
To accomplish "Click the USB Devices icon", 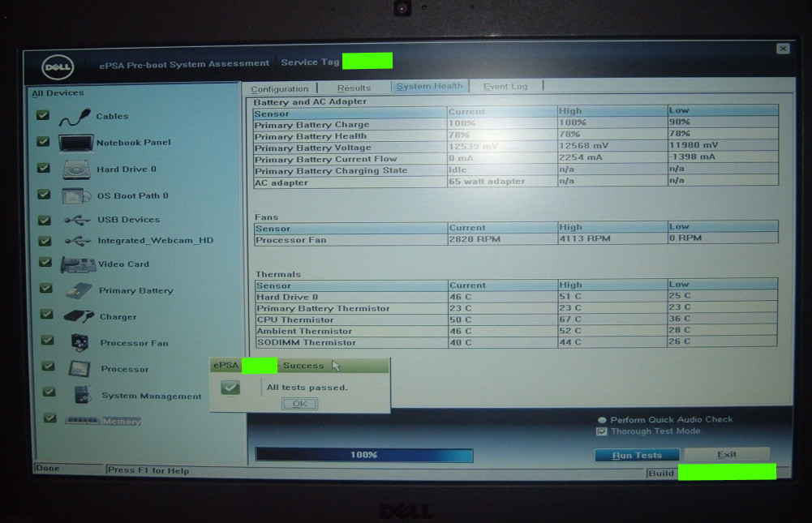I will pos(78,220).
